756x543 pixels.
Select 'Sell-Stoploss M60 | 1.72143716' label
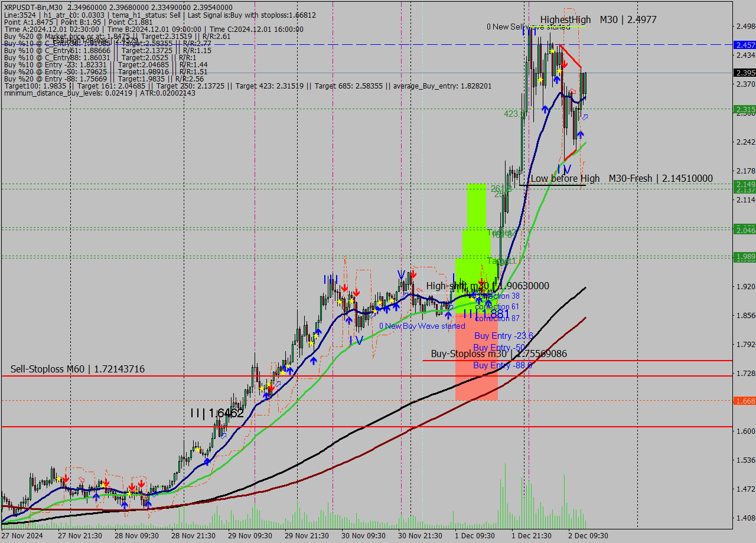point(77,369)
